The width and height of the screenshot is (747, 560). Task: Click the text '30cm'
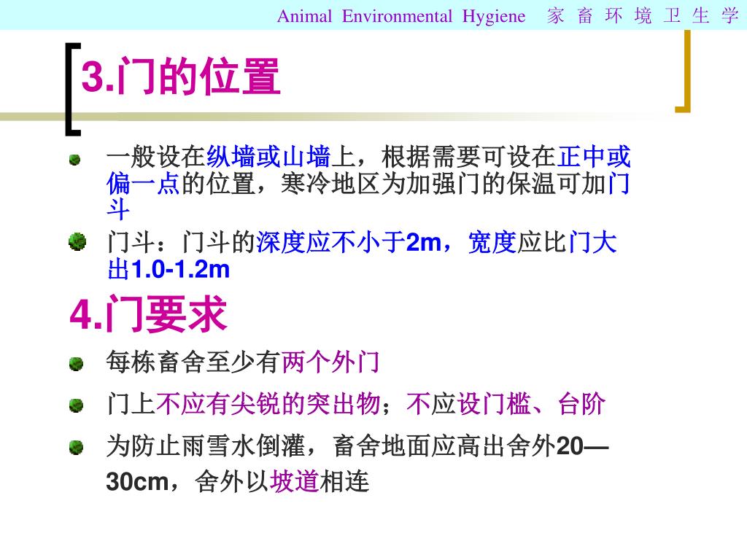click(138, 481)
